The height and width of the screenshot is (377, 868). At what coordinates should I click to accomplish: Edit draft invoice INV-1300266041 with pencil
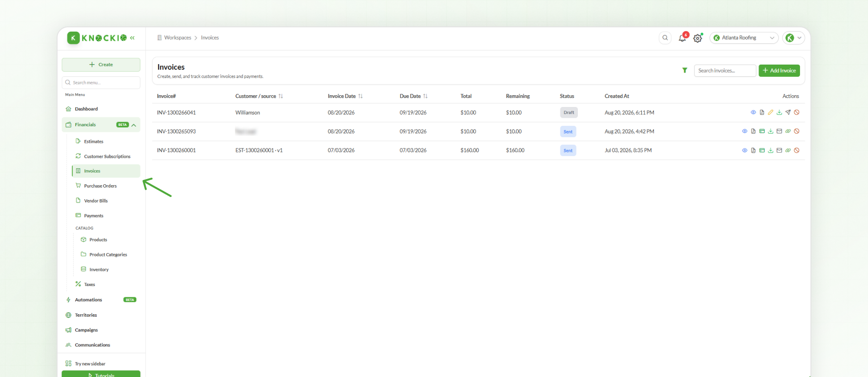[770, 112]
